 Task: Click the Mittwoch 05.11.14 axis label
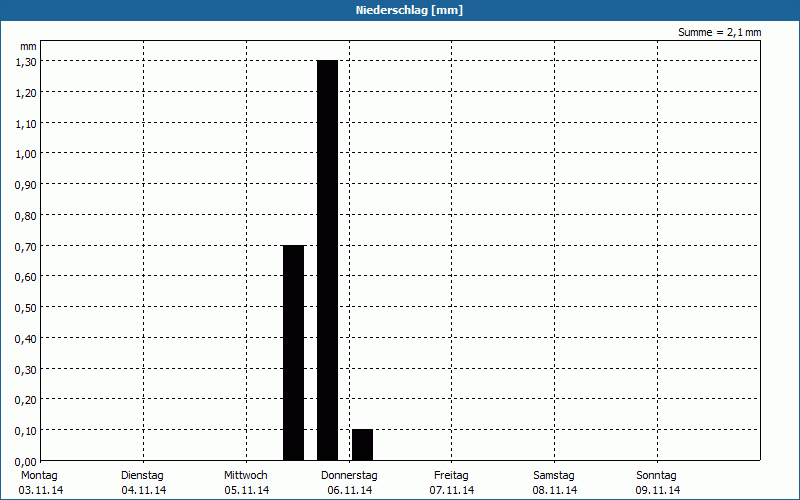(x=246, y=483)
